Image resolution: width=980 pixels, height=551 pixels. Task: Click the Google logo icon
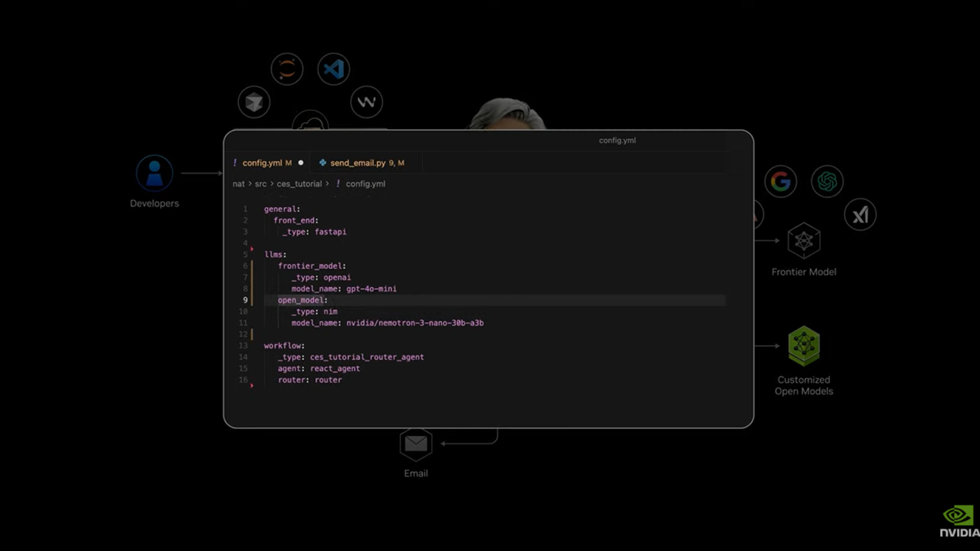click(x=780, y=181)
